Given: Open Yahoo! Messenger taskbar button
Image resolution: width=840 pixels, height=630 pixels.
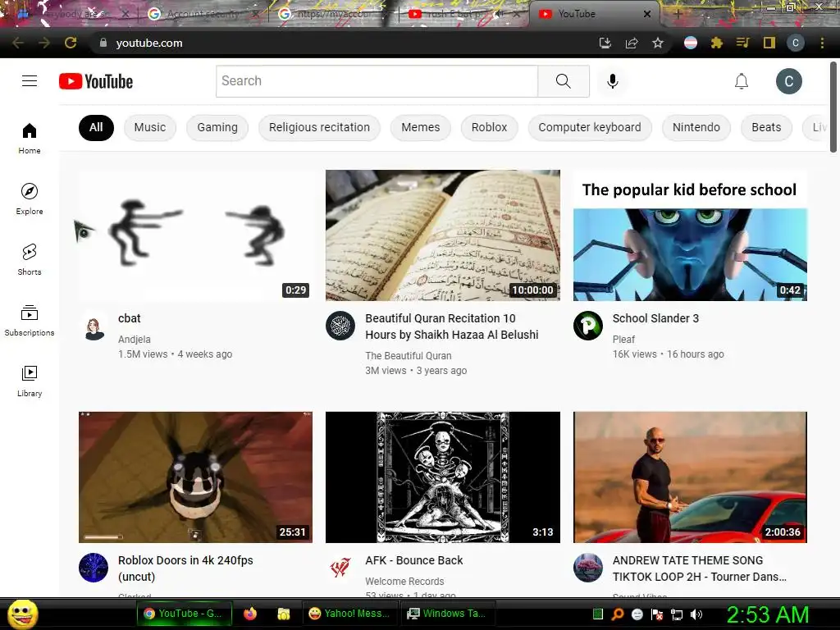Looking at the screenshot, I should pos(349,614).
